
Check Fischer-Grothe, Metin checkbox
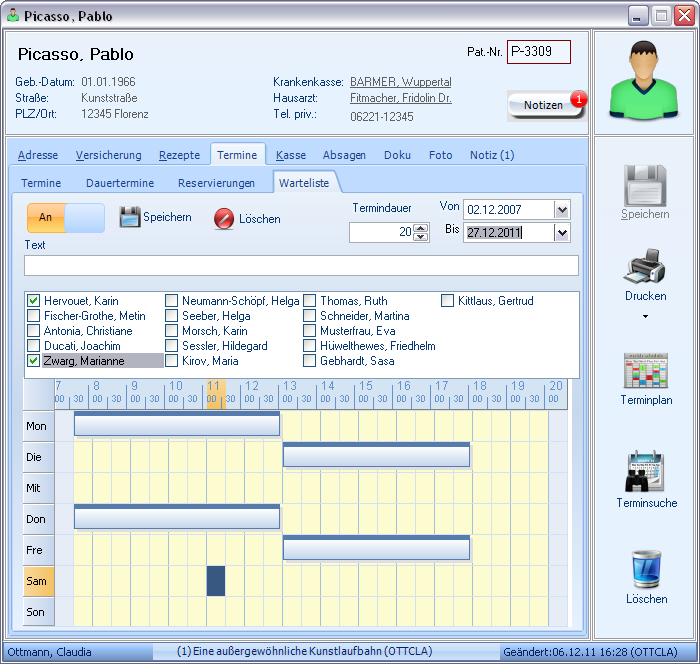point(33,316)
